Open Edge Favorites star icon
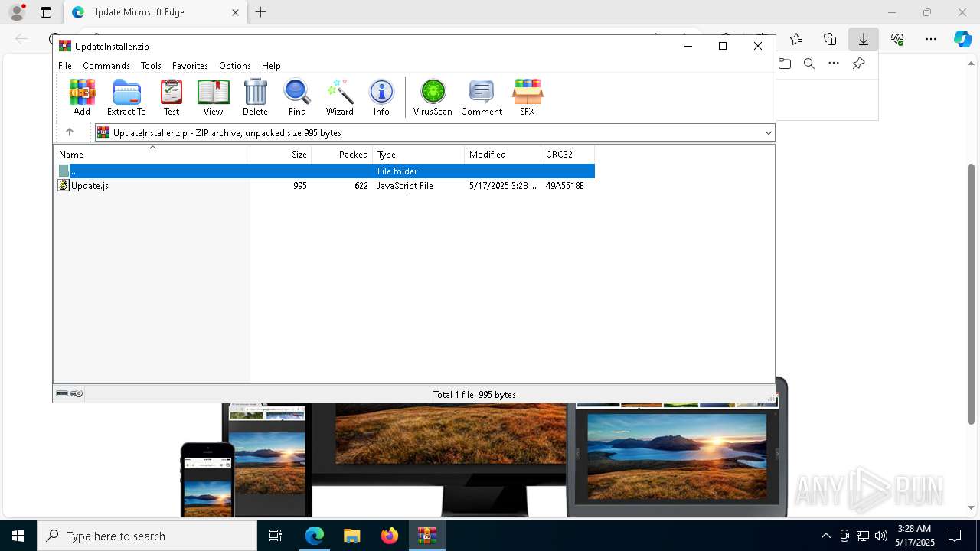The width and height of the screenshot is (980, 551). 796,39
